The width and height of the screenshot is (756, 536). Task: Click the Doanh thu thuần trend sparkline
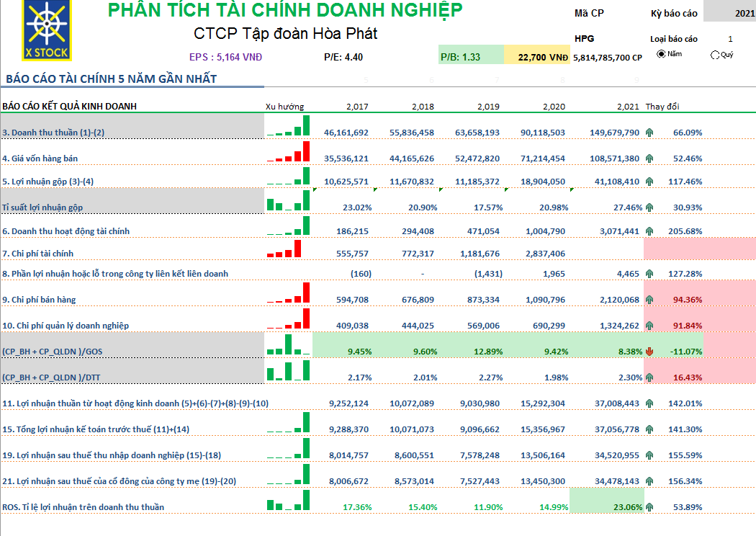click(288, 125)
